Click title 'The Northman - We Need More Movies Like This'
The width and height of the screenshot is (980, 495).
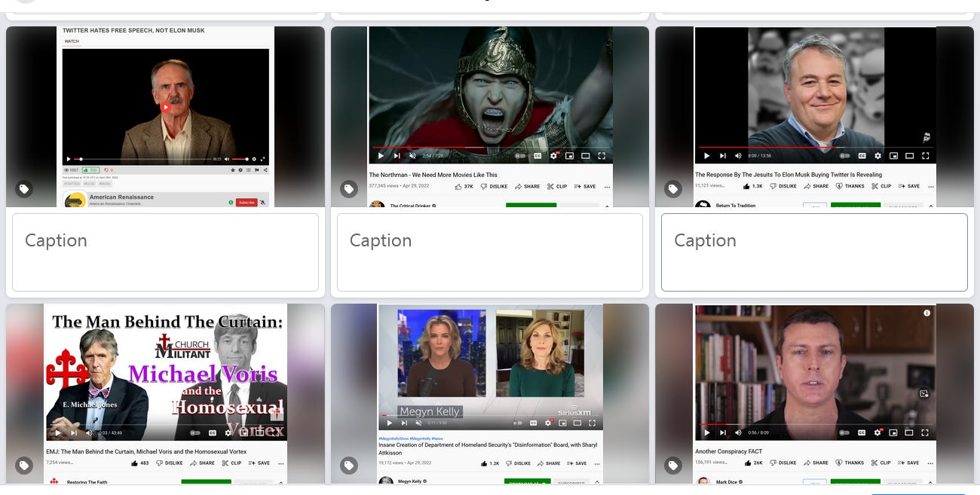pos(433,175)
